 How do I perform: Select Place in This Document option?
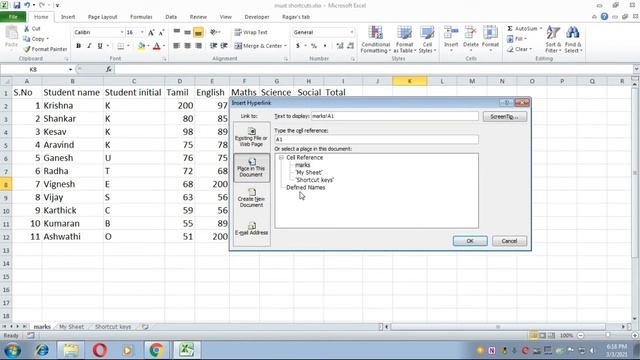click(x=251, y=167)
